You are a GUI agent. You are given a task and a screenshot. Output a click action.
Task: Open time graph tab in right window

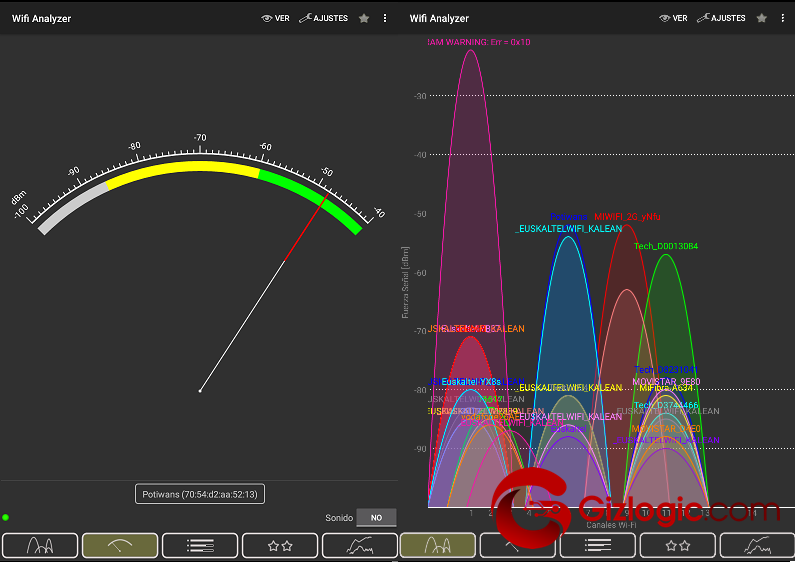coord(757,545)
